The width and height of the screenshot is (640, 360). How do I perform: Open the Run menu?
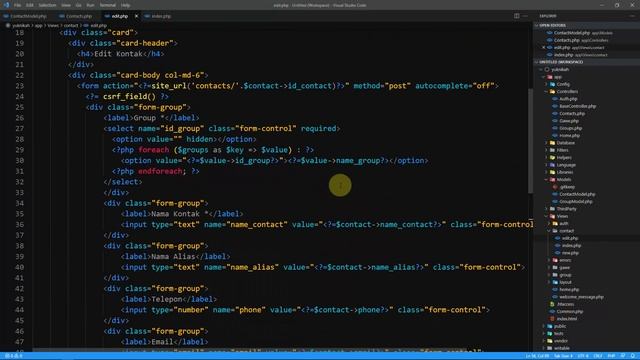[x=90, y=5]
